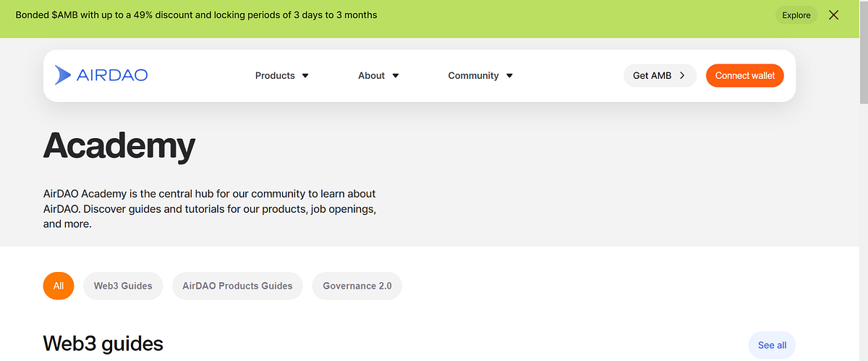868x361 pixels.
Task: Select the AirDAO Products Guides filter
Action: coord(237,286)
